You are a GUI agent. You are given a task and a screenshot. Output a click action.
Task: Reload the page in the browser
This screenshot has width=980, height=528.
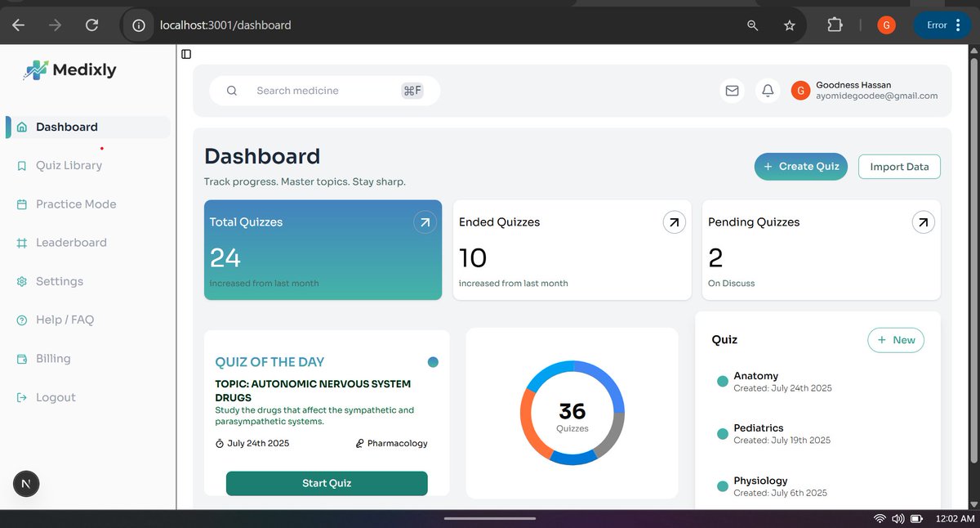click(x=92, y=25)
